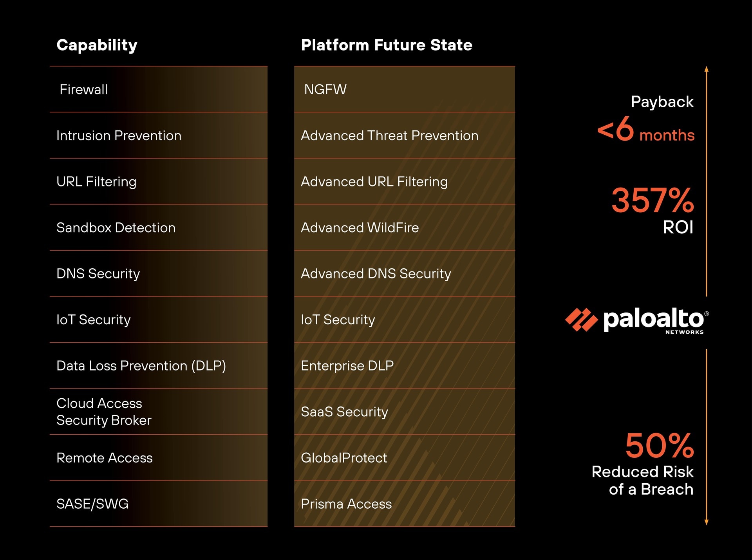Click the paloalto wordmark text
This screenshot has height=560, width=752.
pos(653,319)
